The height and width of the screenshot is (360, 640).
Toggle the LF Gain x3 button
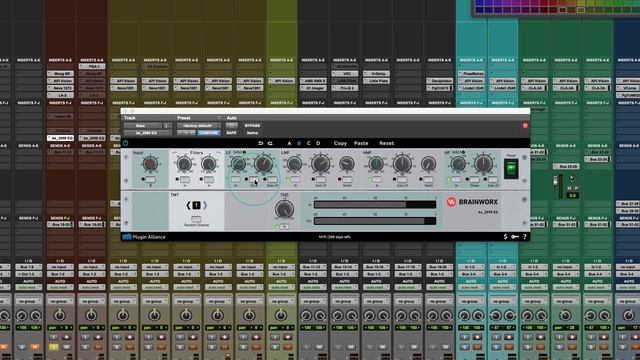point(272,180)
